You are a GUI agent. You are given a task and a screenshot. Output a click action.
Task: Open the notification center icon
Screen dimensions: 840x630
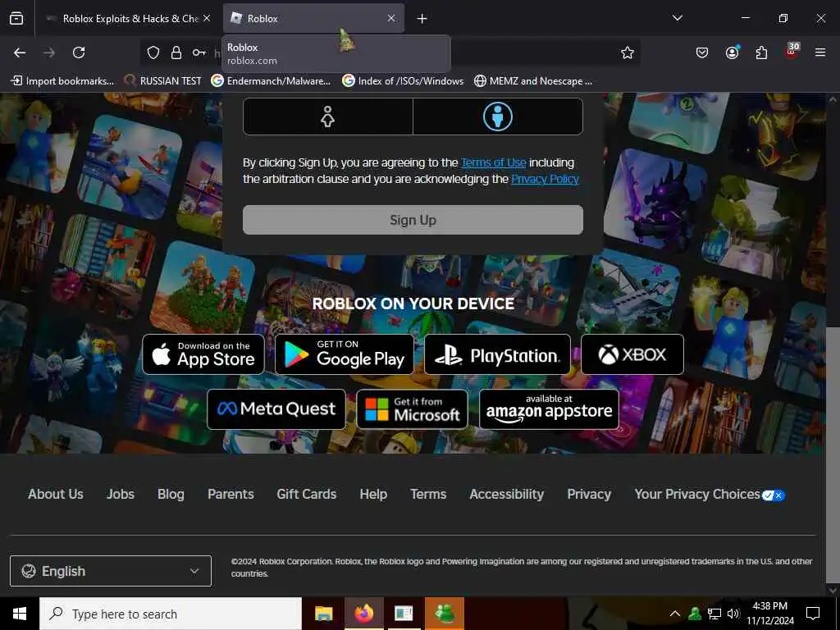[x=813, y=614]
